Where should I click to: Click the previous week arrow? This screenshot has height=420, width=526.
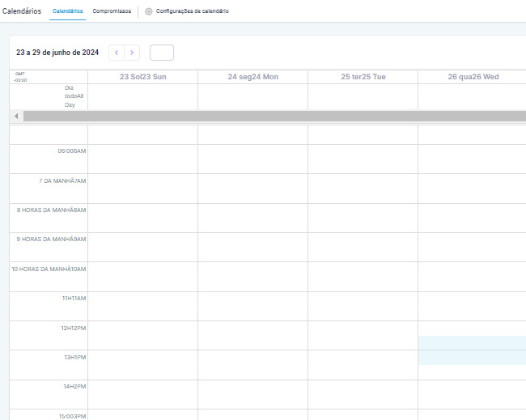point(117,53)
